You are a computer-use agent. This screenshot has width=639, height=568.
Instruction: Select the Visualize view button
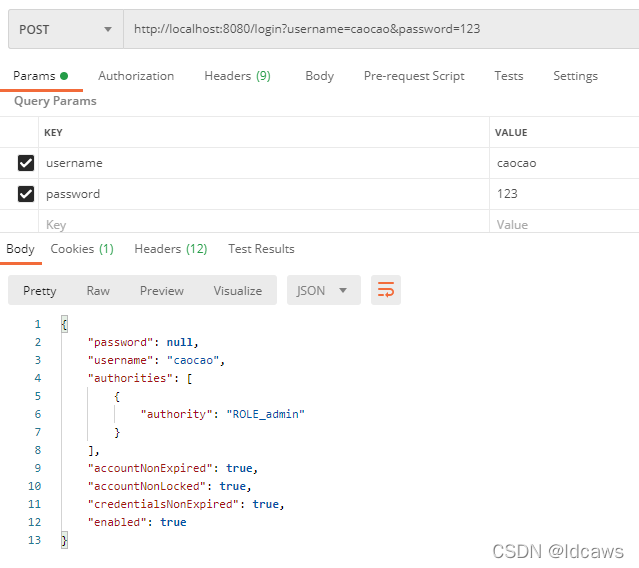pyautogui.click(x=238, y=291)
